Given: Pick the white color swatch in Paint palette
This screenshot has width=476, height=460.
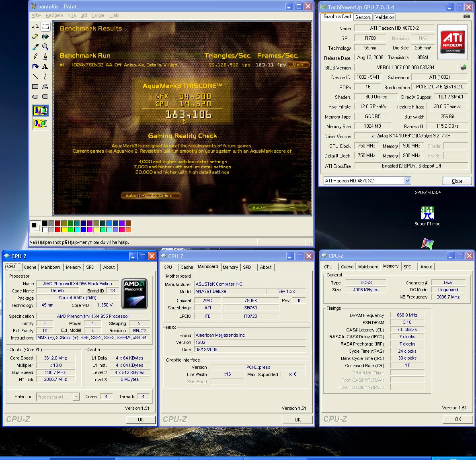Looking at the screenshot, I should pos(45,229).
